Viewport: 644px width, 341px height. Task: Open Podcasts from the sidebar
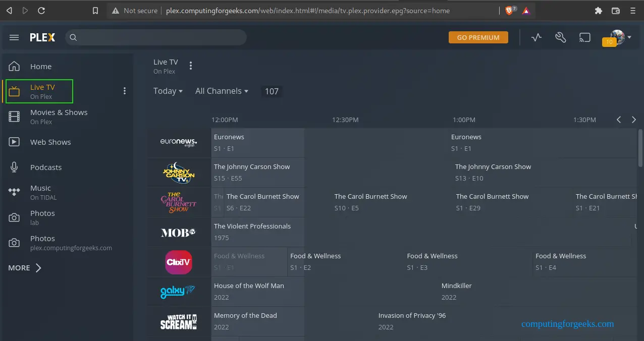45,167
